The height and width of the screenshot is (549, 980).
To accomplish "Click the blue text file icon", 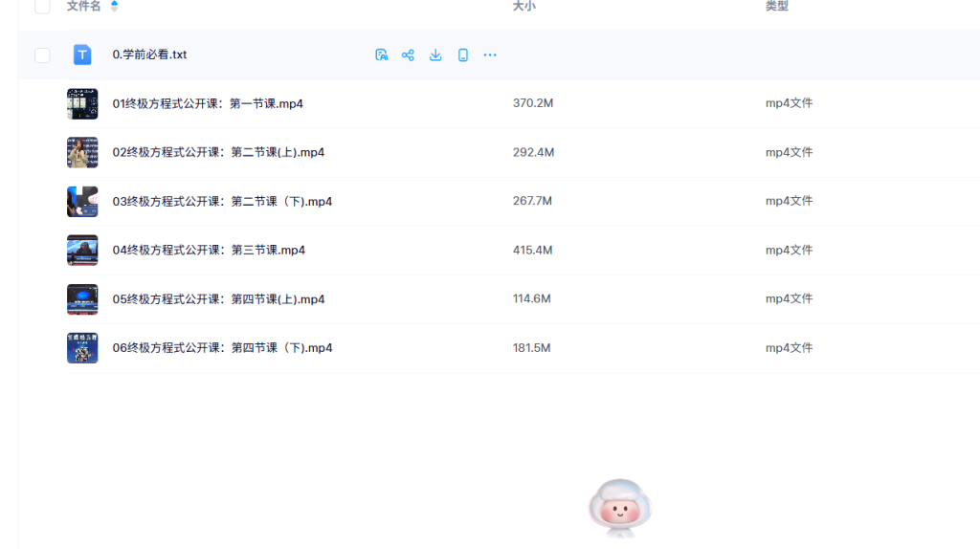I will (82, 55).
